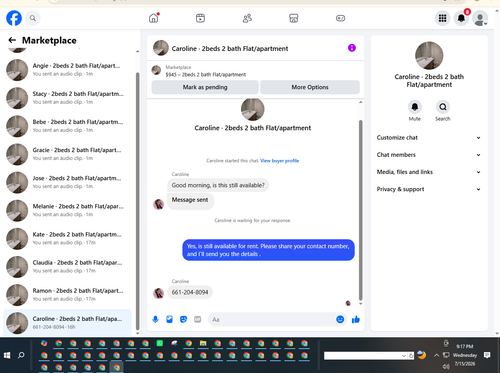
Task: Go back using Marketplace arrow
Action: (x=12, y=40)
